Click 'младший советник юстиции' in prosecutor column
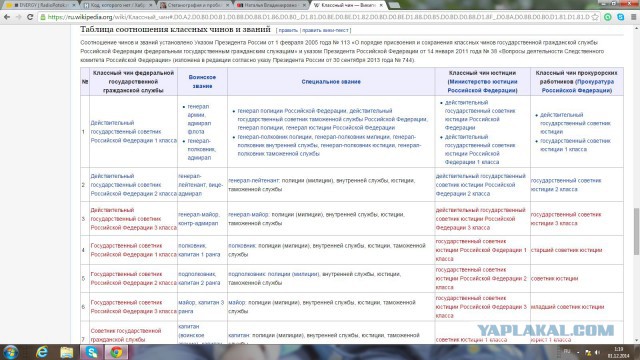The width and height of the screenshot is (640, 360). pos(567,307)
